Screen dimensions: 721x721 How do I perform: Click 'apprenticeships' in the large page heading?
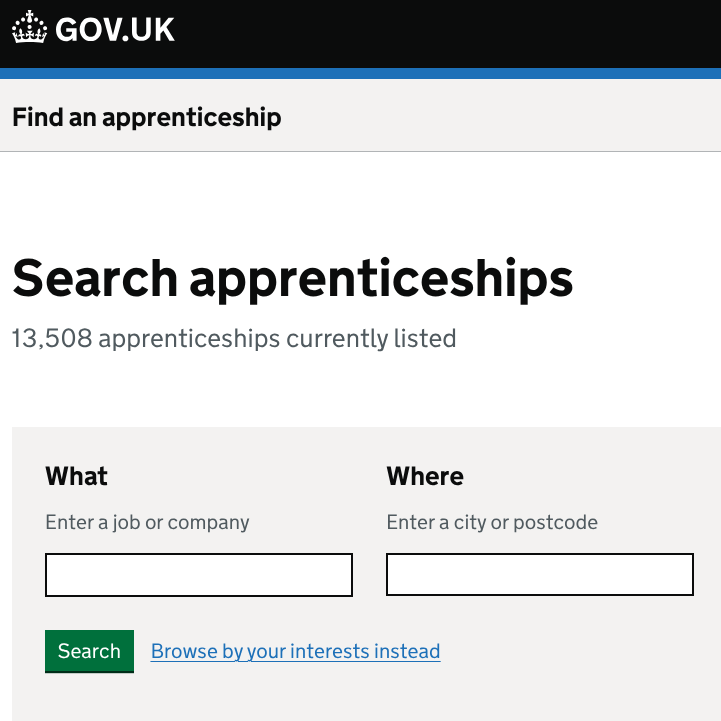tap(381, 278)
